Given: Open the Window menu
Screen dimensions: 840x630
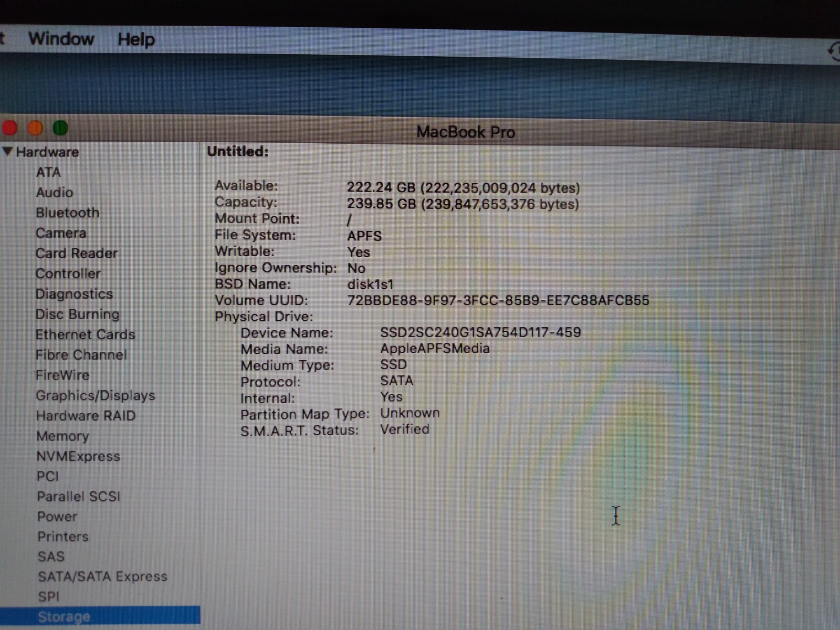Looking at the screenshot, I should 61,39.
